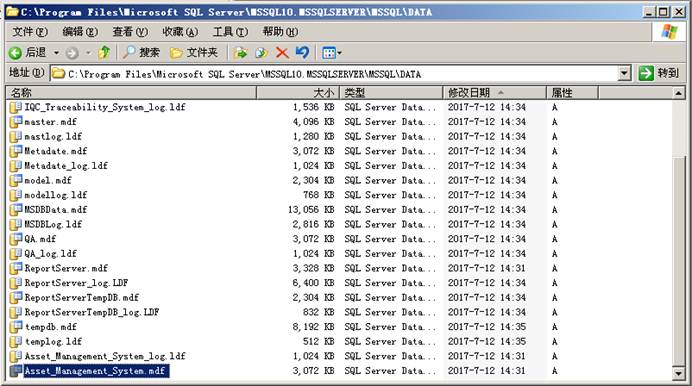
Task: Click the Copy To folder icon
Action: (x=261, y=53)
